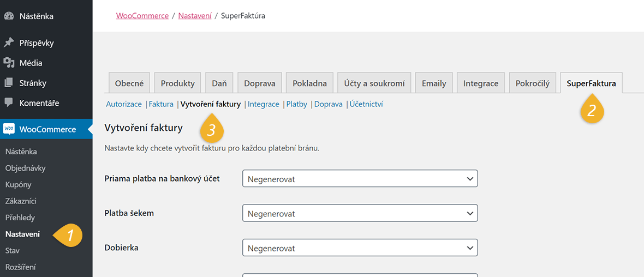Screen dimensions: 644x277
Task: Click the Příspěvky pushpin icon
Action: coord(9,43)
